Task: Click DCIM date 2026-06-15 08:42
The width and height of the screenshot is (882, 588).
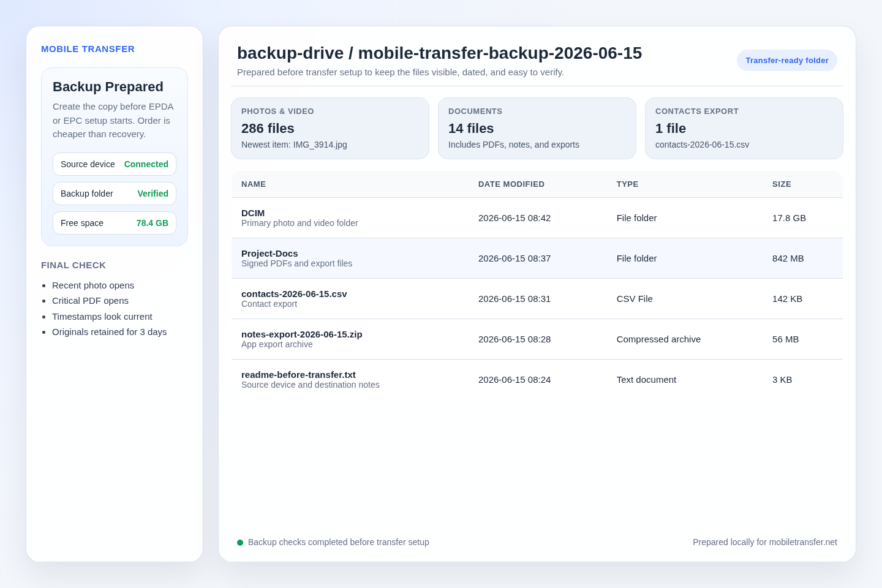Action: pos(514,218)
